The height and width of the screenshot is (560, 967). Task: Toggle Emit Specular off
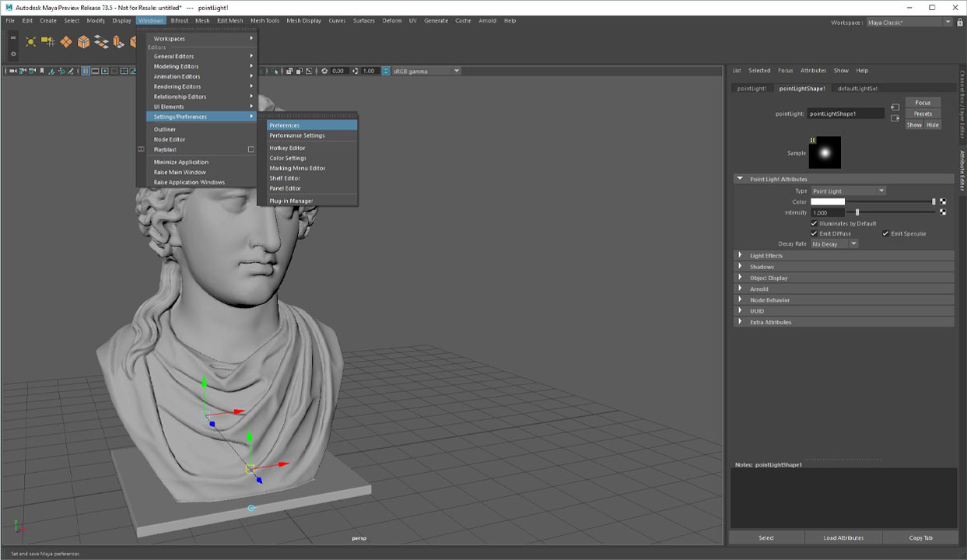885,233
